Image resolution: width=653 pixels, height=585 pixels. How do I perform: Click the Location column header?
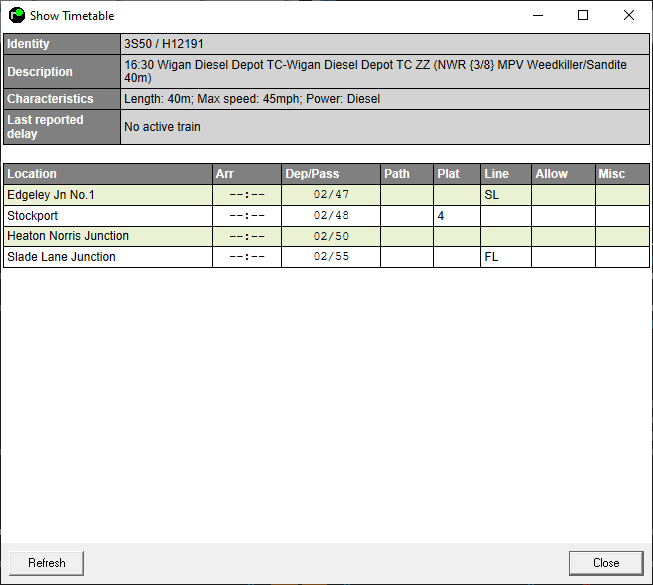[x=108, y=174]
